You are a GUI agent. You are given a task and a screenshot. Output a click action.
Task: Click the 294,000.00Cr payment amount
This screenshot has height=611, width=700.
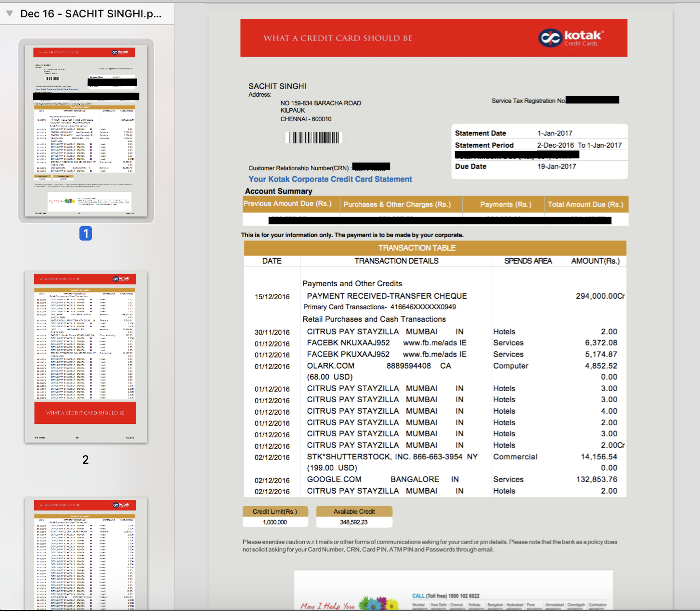coord(600,296)
